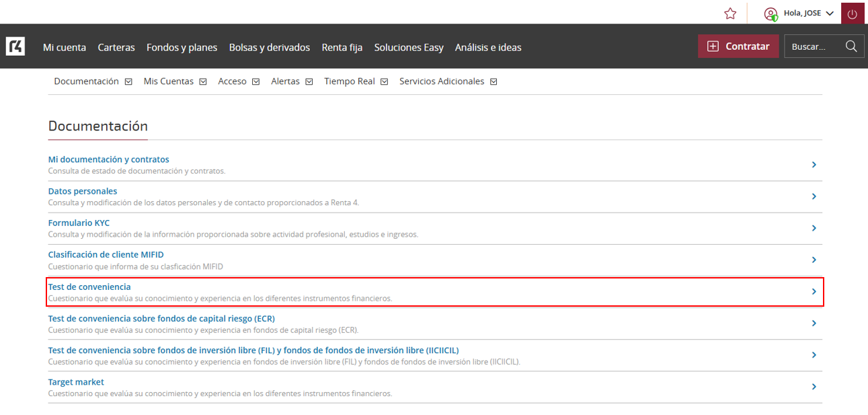Select the Documentación submenu label
Screen dimensions: 868x415
coord(86,81)
